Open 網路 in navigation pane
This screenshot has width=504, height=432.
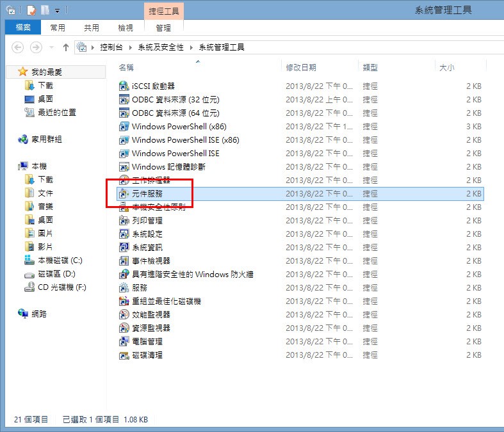click(39, 314)
